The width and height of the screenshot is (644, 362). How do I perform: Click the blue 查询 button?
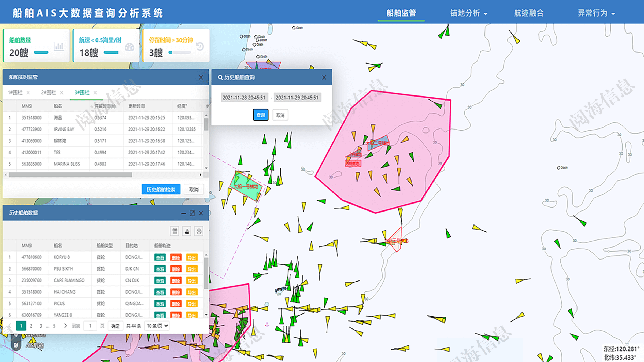[x=260, y=115]
